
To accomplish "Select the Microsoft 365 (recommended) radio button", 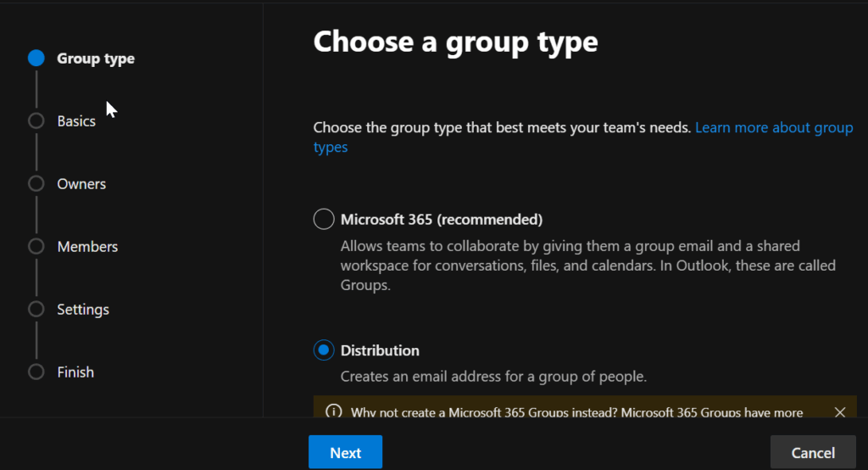I will 324,220.
